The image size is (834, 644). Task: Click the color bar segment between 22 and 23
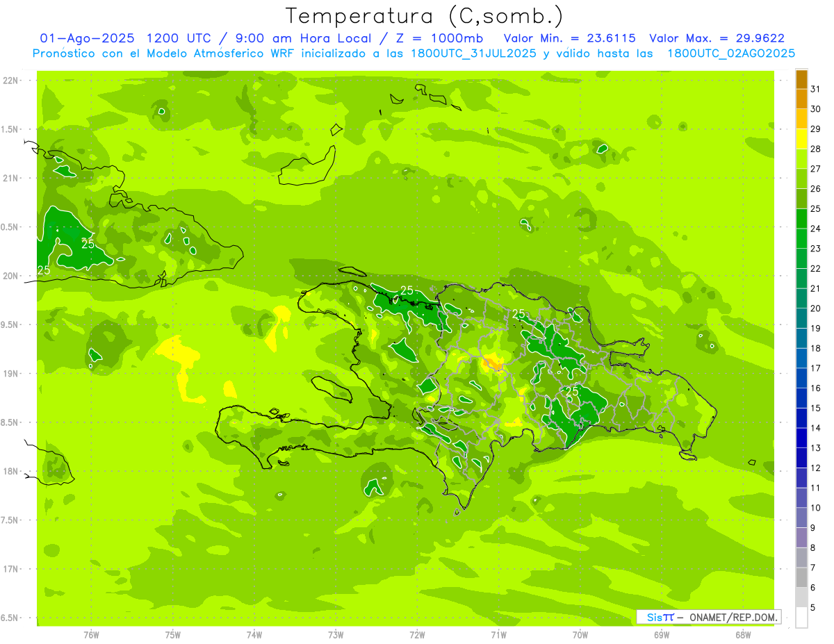pos(801,258)
